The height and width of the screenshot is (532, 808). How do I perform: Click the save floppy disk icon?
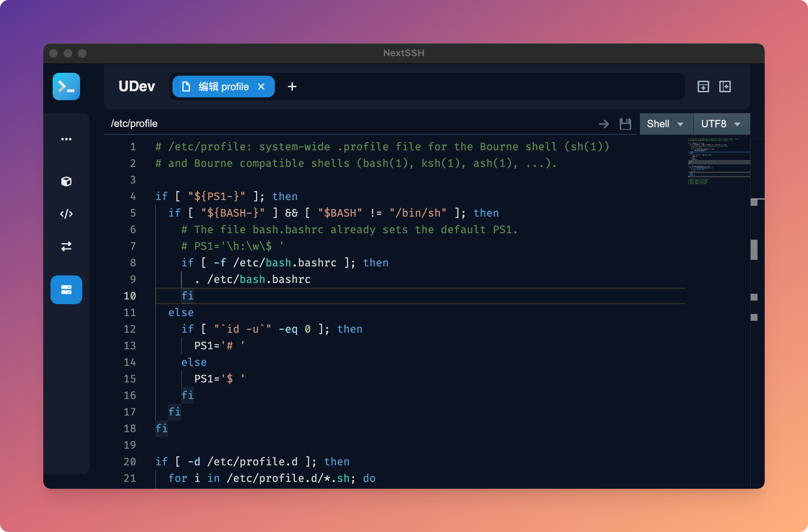(x=625, y=124)
